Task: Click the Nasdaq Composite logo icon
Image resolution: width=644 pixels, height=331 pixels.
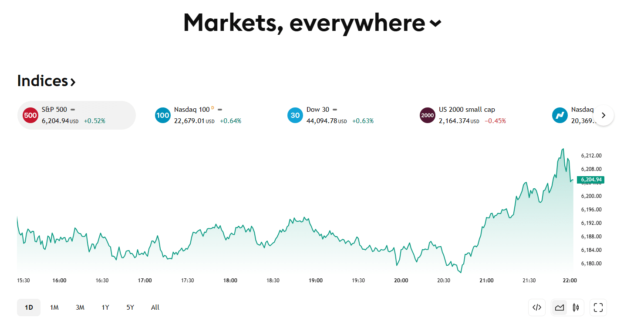Action: click(560, 115)
